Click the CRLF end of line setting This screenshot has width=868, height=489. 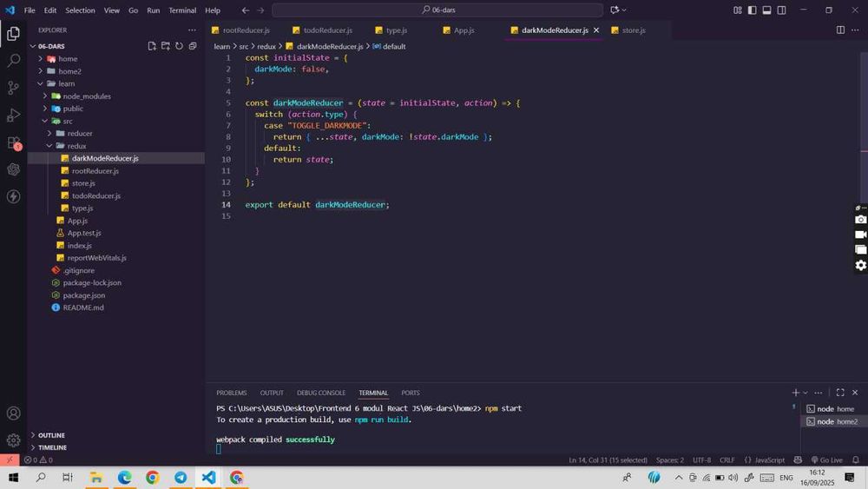click(727, 460)
